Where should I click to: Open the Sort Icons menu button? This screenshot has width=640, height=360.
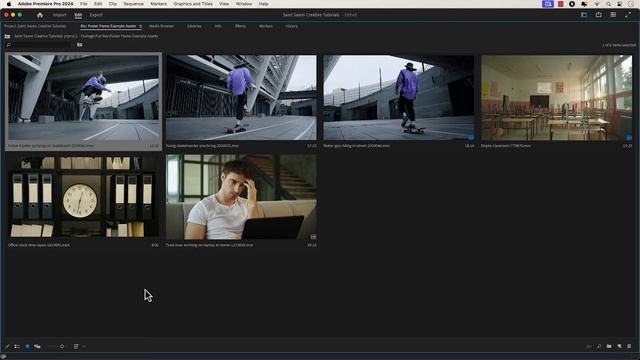76,346
